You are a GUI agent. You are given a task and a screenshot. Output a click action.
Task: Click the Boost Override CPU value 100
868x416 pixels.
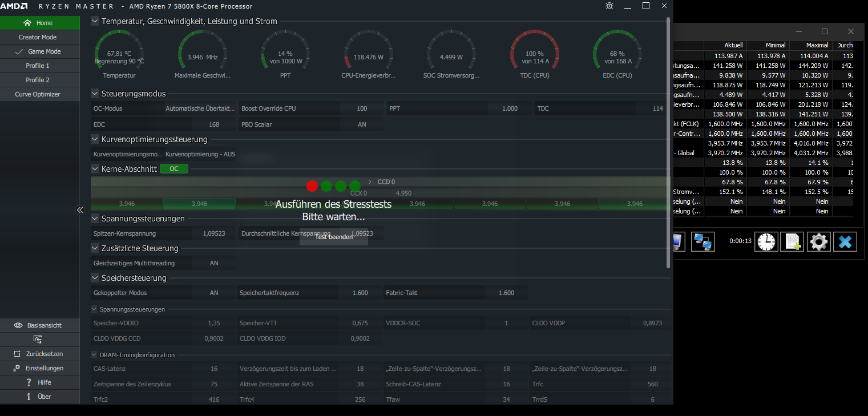(362, 108)
